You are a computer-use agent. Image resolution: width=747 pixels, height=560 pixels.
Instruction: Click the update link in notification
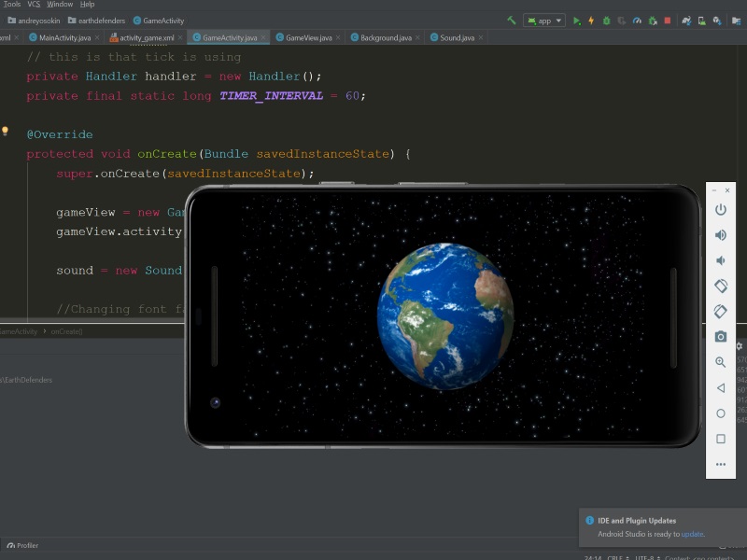click(692, 534)
